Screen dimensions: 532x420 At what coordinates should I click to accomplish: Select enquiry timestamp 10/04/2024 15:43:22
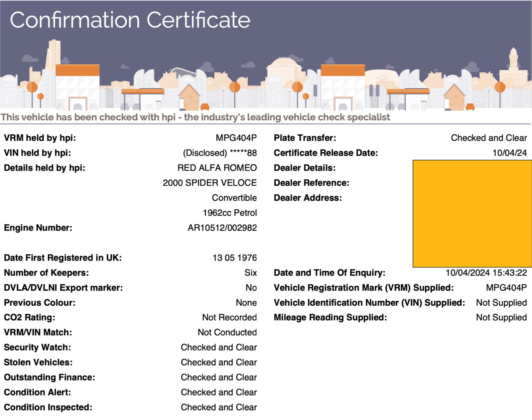click(x=486, y=273)
